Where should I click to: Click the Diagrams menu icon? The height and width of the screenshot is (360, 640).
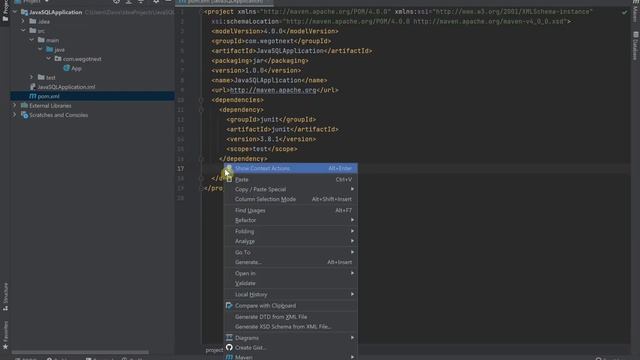click(229, 338)
